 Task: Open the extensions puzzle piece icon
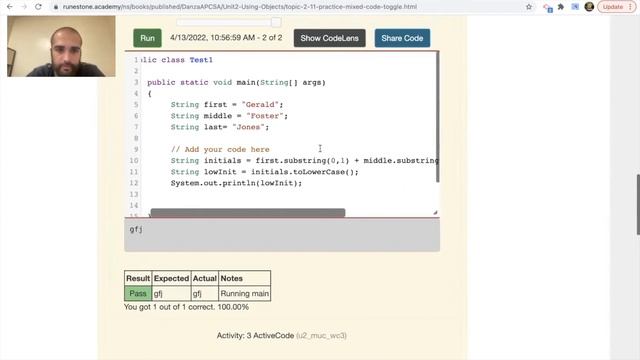point(561,7)
